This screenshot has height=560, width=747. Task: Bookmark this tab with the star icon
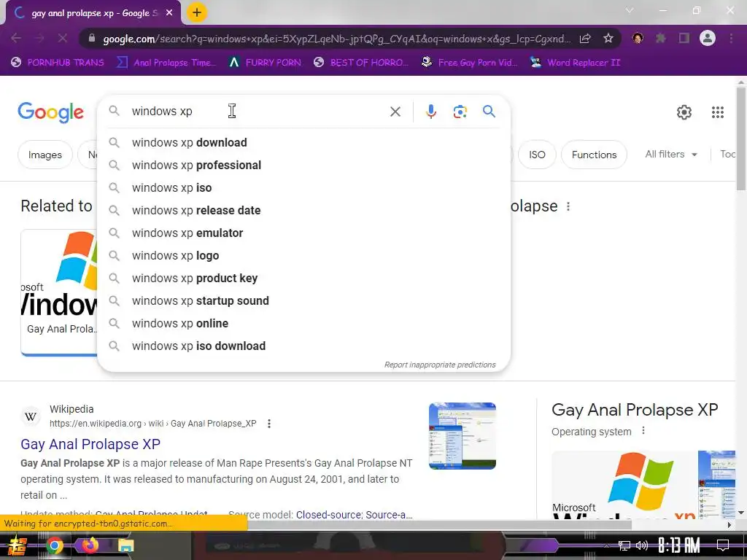coord(608,39)
